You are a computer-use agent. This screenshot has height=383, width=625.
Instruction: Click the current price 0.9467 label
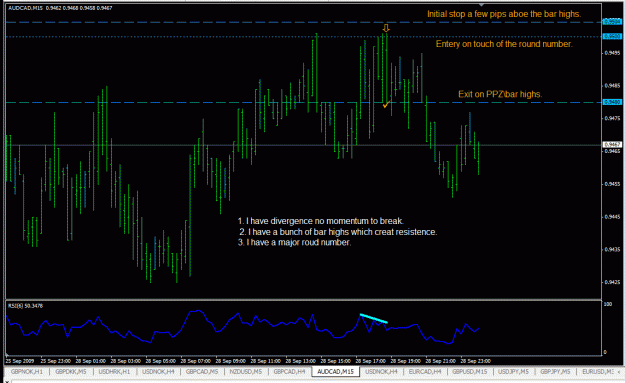[612, 145]
